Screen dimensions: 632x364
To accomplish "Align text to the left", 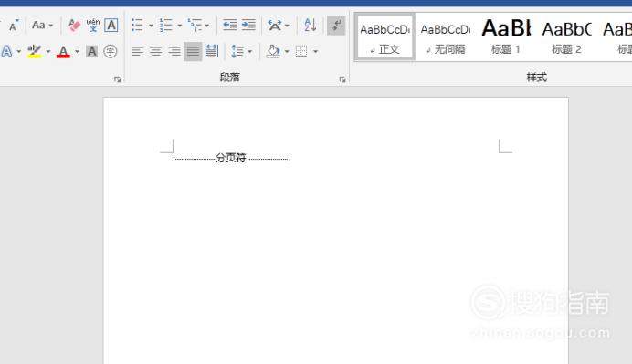I will tap(137, 51).
